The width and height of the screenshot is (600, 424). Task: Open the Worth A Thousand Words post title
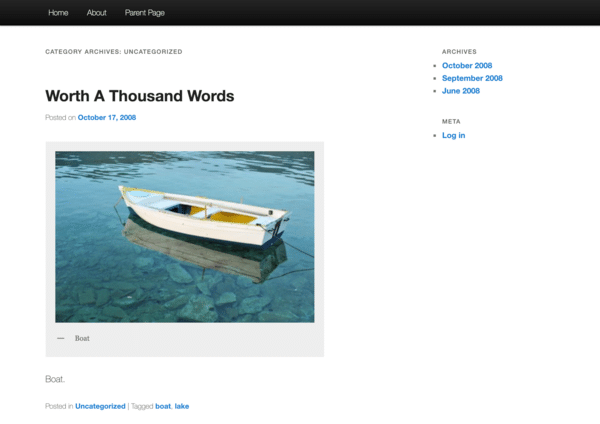coord(140,96)
